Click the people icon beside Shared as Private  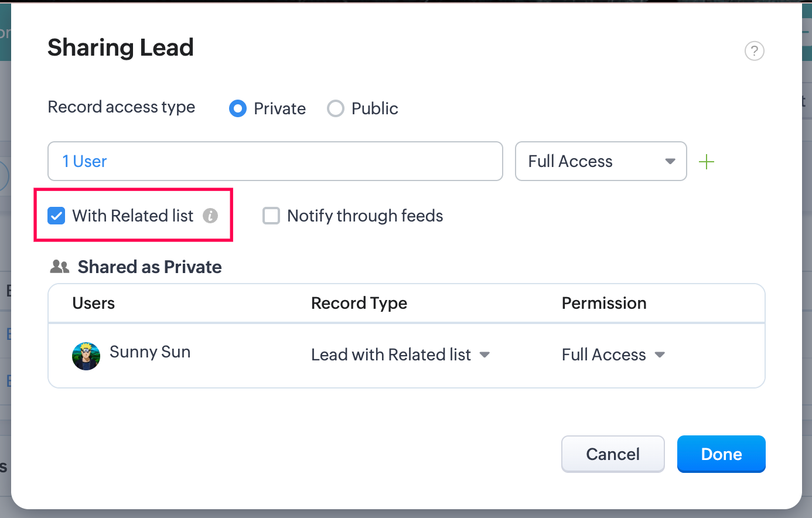point(60,267)
